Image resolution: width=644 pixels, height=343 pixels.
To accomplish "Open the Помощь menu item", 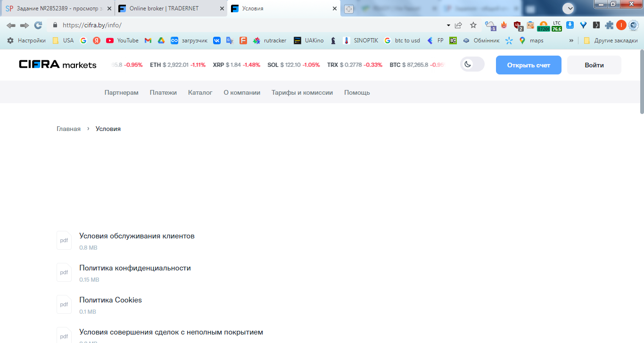I will click(357, 92).
